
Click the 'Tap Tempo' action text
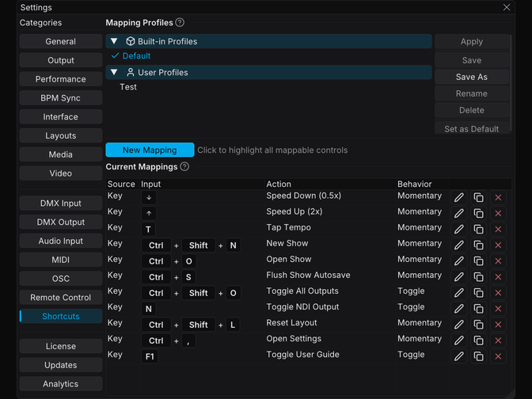point(288,227)
